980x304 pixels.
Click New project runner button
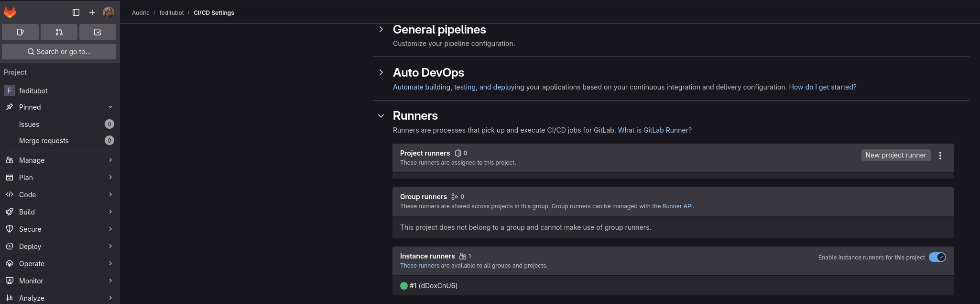coord(896,155)
